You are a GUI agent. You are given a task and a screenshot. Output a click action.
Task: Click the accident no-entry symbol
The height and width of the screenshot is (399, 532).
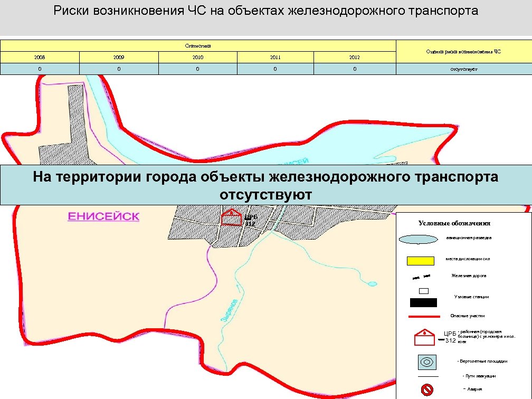click(x=425, y=389)
